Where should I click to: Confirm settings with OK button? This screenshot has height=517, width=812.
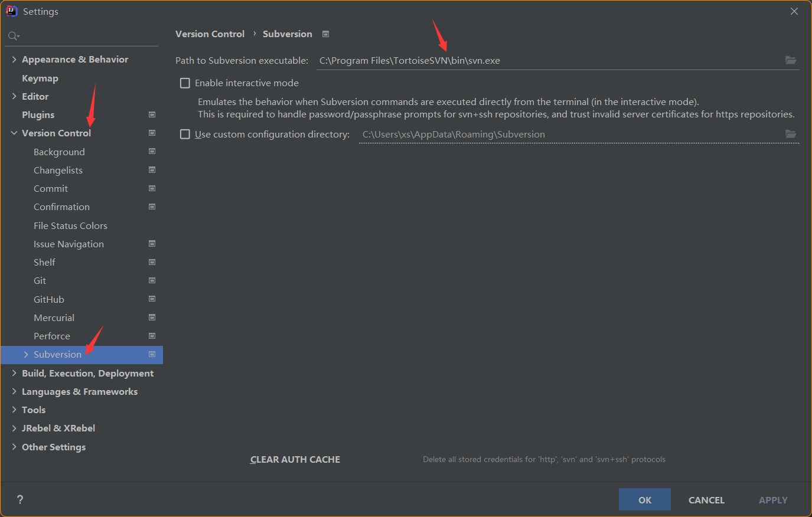point(645,499)
